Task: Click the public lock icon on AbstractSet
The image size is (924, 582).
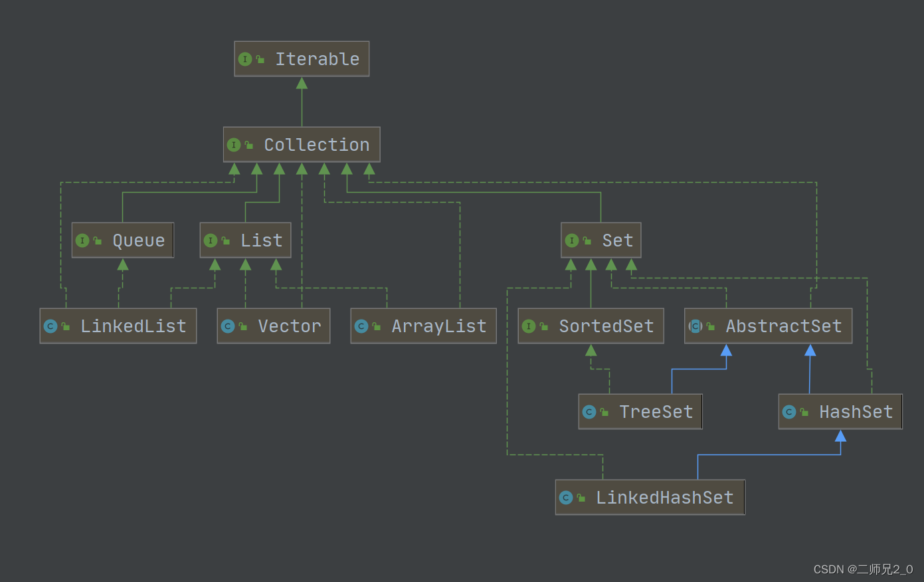Action: click(711, 327)
